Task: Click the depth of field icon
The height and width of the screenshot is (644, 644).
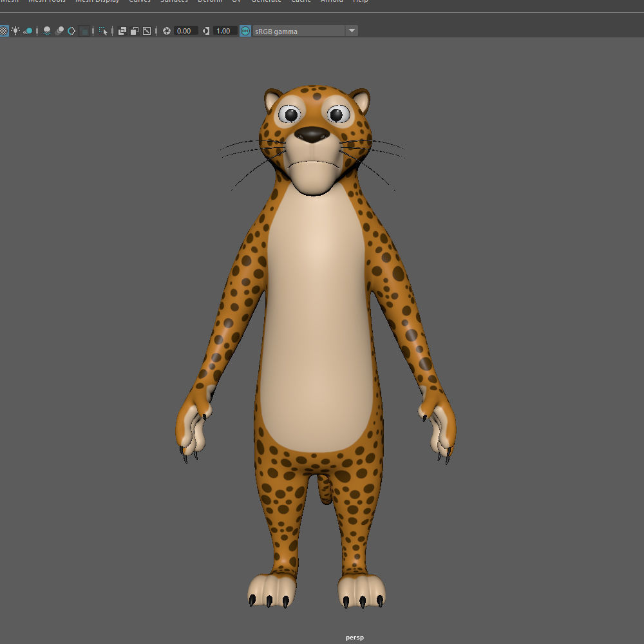Action: [x=84, y=31]
